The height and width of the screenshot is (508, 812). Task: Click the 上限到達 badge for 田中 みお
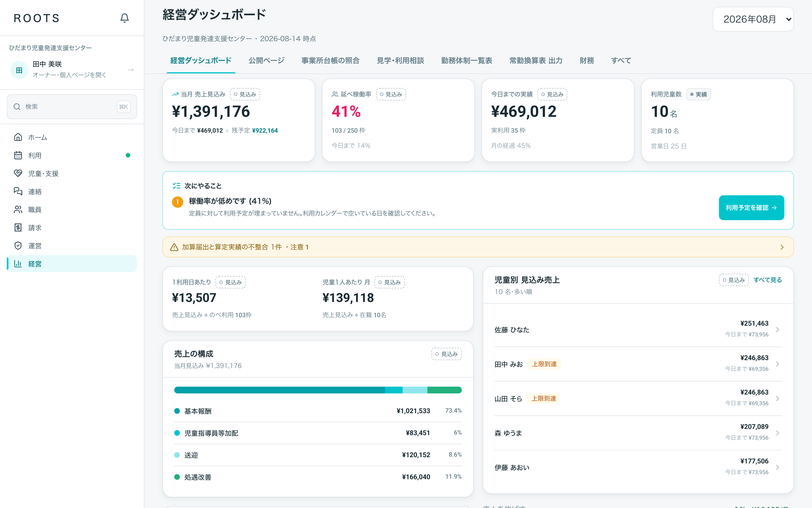point(544,364)
